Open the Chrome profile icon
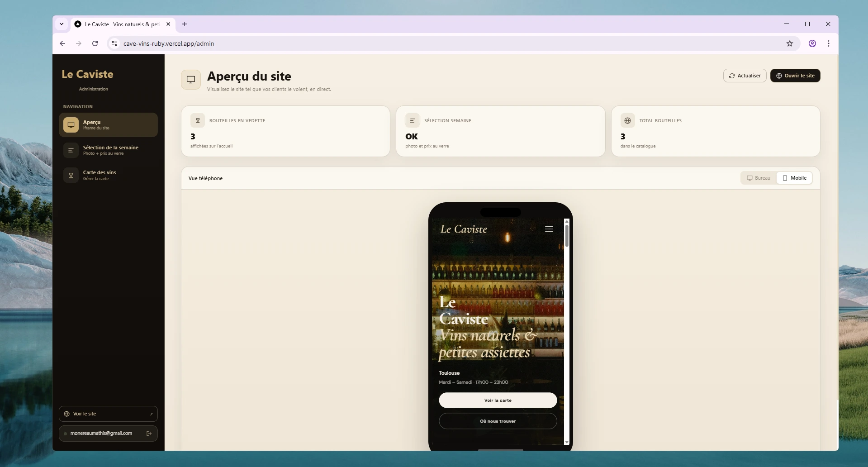The width and height of the screenshot is (868, 467). [812, 43]
